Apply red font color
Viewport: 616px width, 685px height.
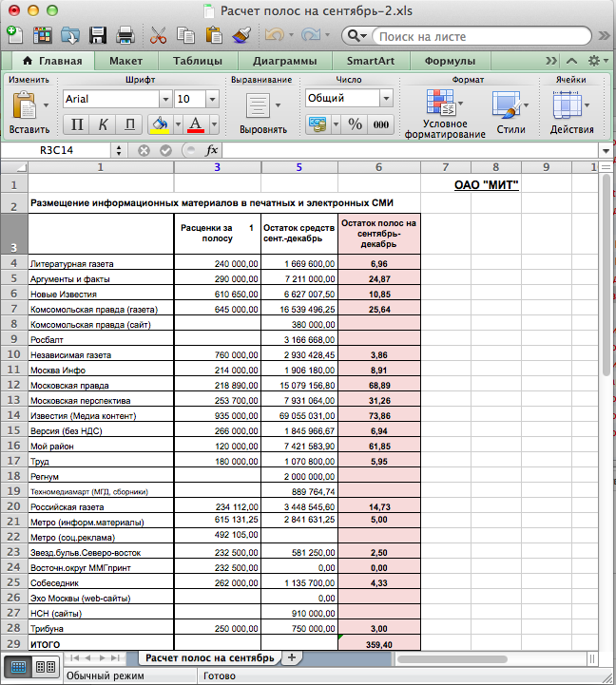(x=196, y=124)
